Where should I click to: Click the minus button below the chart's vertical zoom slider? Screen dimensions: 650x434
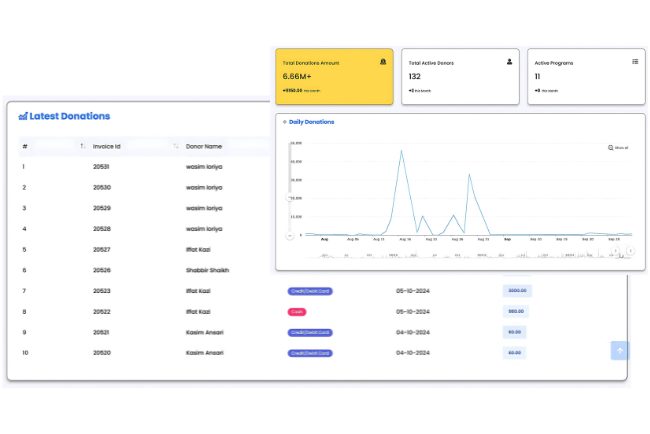[x=290, y=235]
